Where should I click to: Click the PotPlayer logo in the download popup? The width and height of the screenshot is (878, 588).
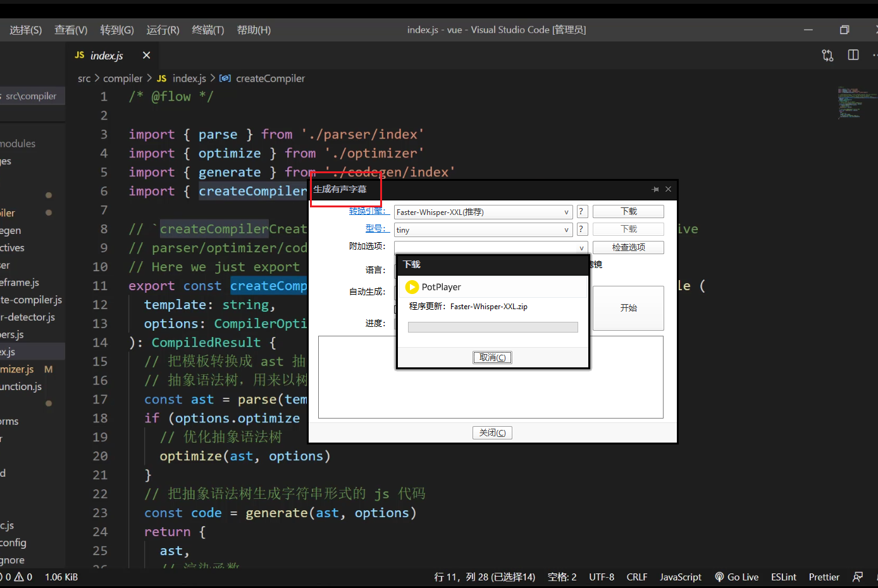coord(412,287)
